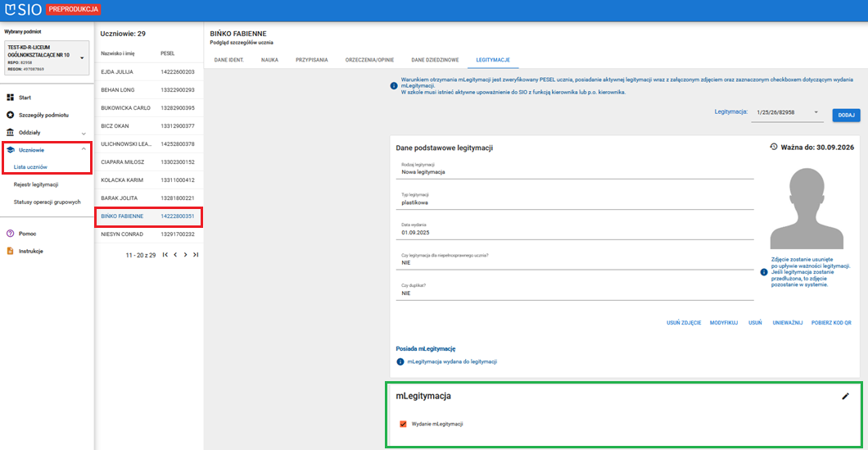This screenshot has width=868, height=450.
Task: Select student NIESYN CONRAD in list
Action: (x=121, y=234)
